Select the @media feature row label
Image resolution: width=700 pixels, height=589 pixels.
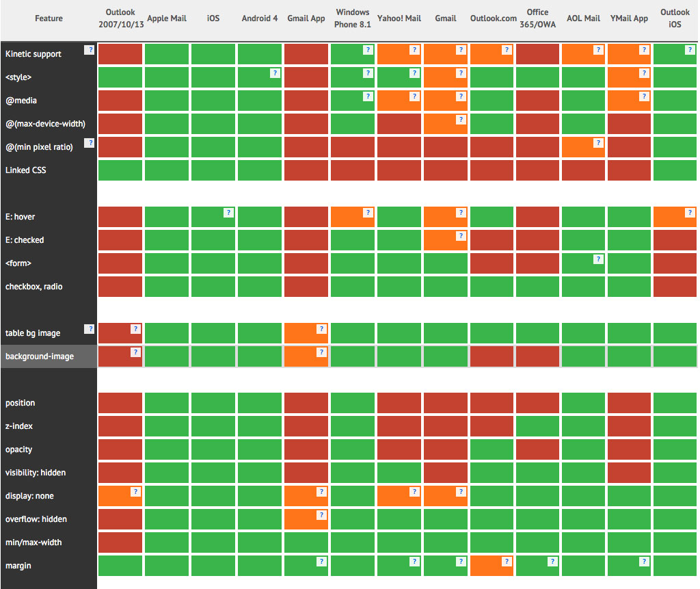[21, 101]
